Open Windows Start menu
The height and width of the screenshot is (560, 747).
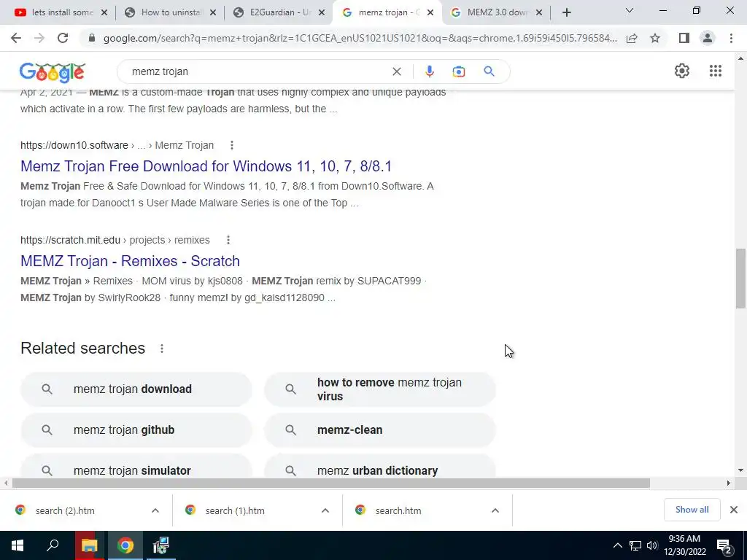(18, 545)
